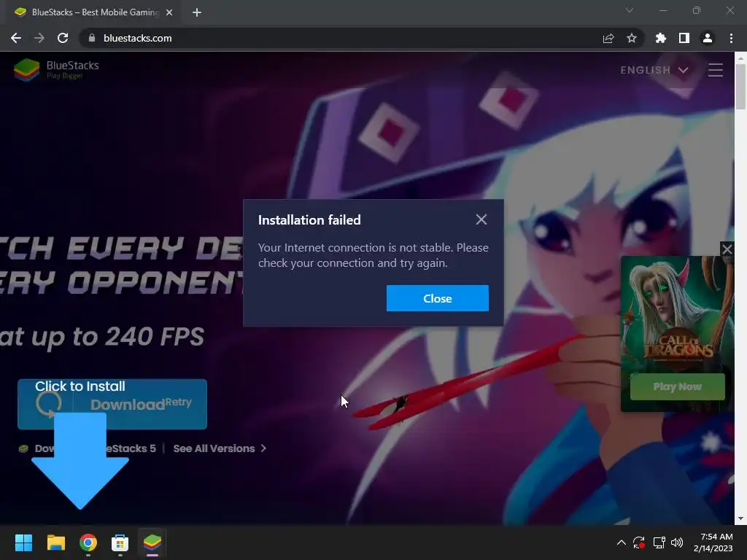Toggle the browser side panel
This screenshot has width=747, height=560.
click(x=684, y=38)
